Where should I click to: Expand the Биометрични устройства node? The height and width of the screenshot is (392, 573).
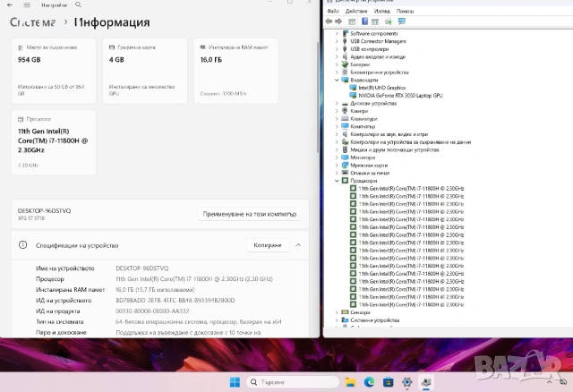click(x=337, y=72)
